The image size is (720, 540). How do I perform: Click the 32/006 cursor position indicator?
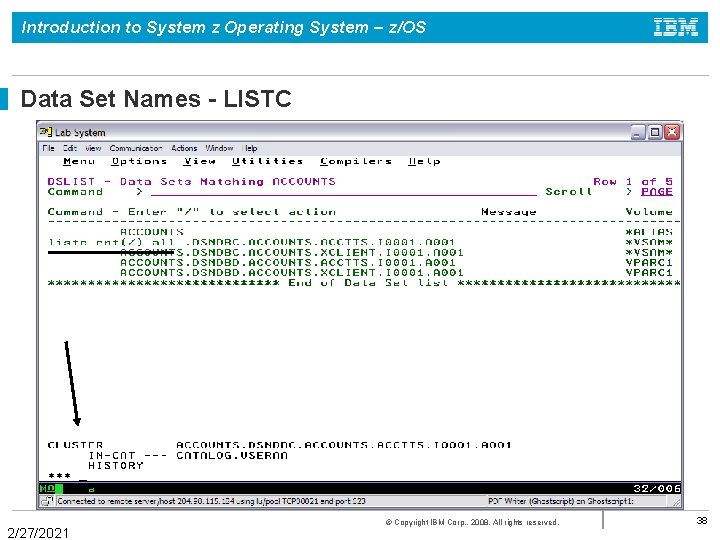coord(657,488)
